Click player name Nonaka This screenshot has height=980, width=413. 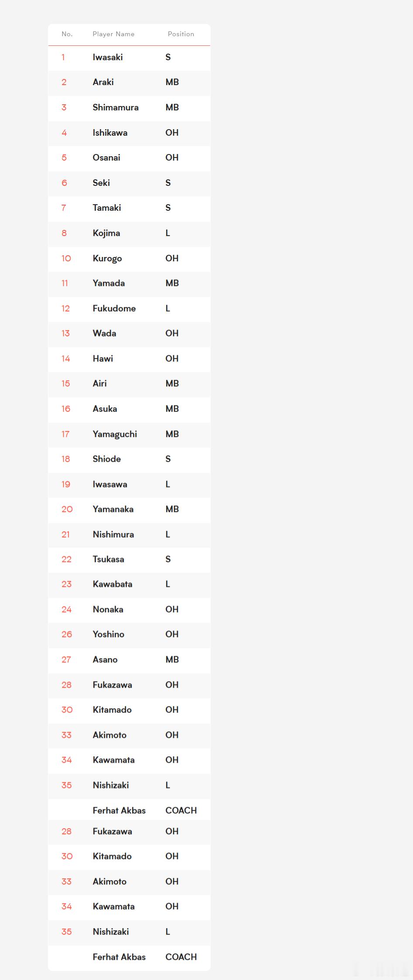click(108, 610)
